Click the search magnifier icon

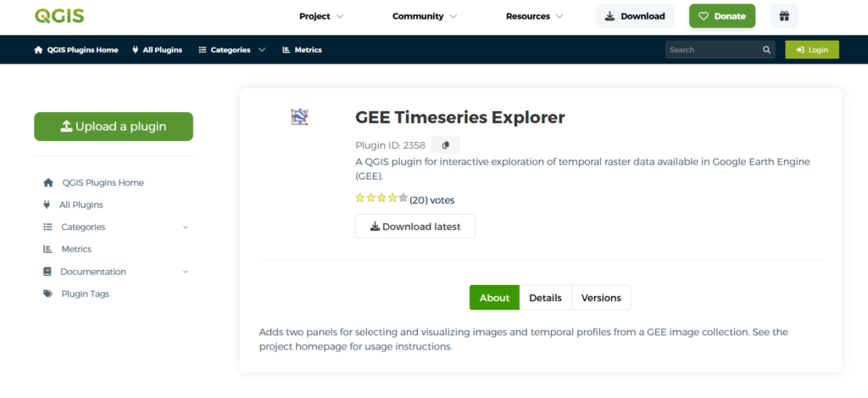(x=766, y=50)
